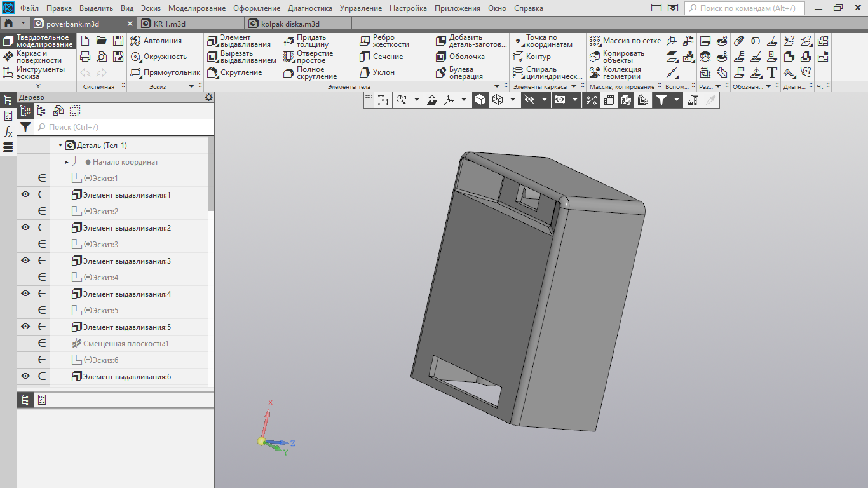Viewport: 868px width, 488px height.
Task: Select the Уклон draft tool
Action: point(377,72)
